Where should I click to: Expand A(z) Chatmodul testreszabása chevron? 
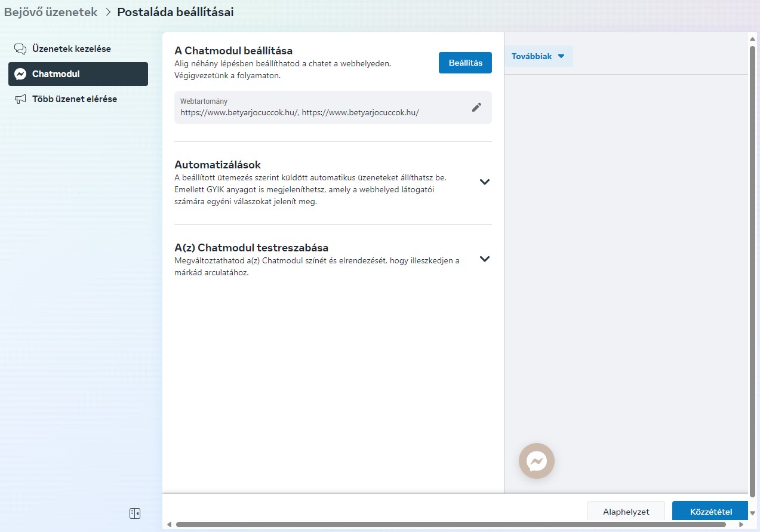485,259
